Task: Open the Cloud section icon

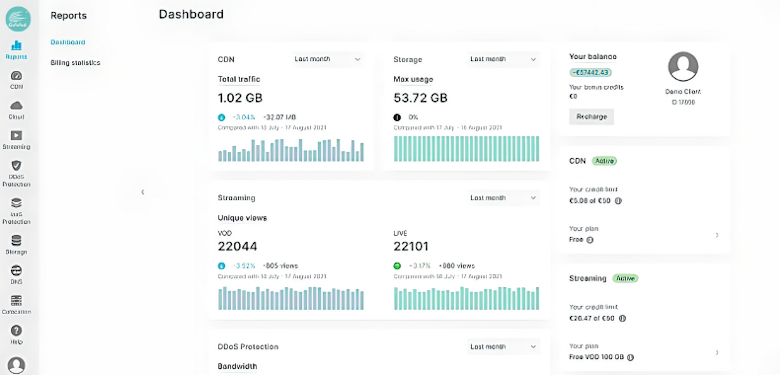Action: [x=16, y=105]
